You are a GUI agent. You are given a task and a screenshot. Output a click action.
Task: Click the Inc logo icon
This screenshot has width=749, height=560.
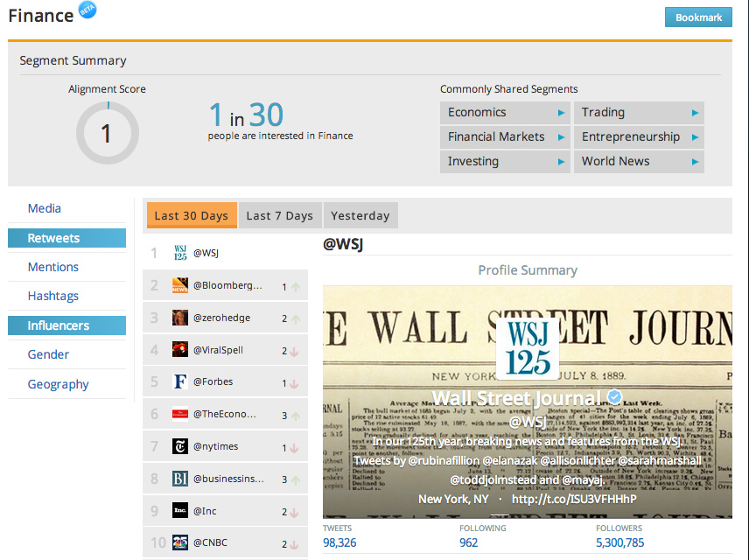pos(180,511)
